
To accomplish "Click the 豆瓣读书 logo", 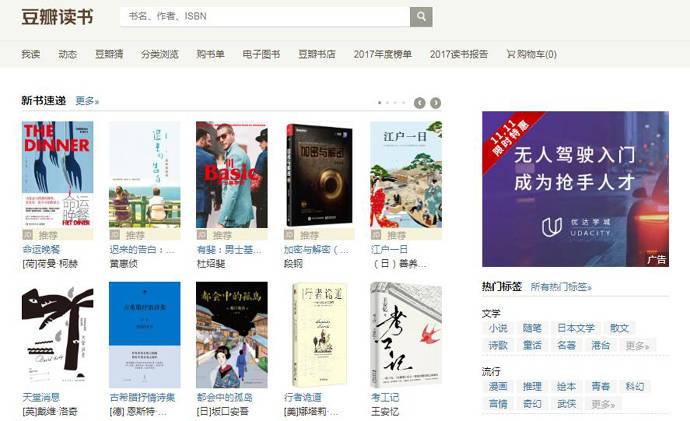I will (x=56, y=17).
